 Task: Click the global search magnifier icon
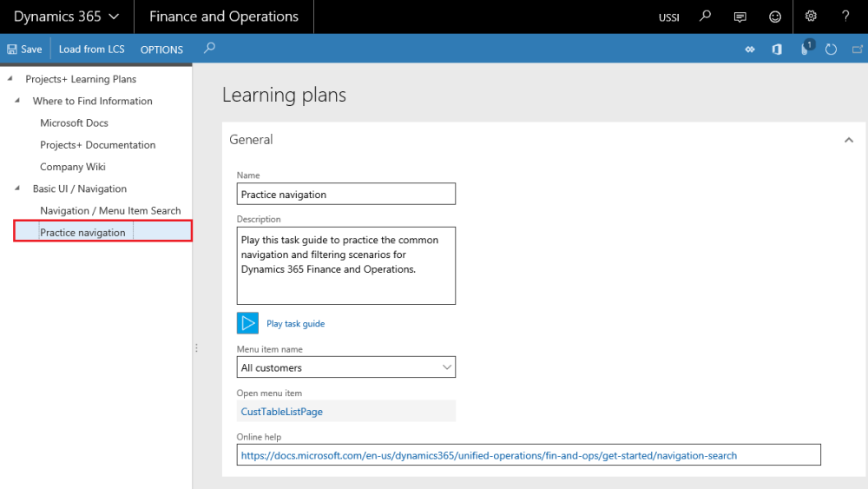coord(705,16)
